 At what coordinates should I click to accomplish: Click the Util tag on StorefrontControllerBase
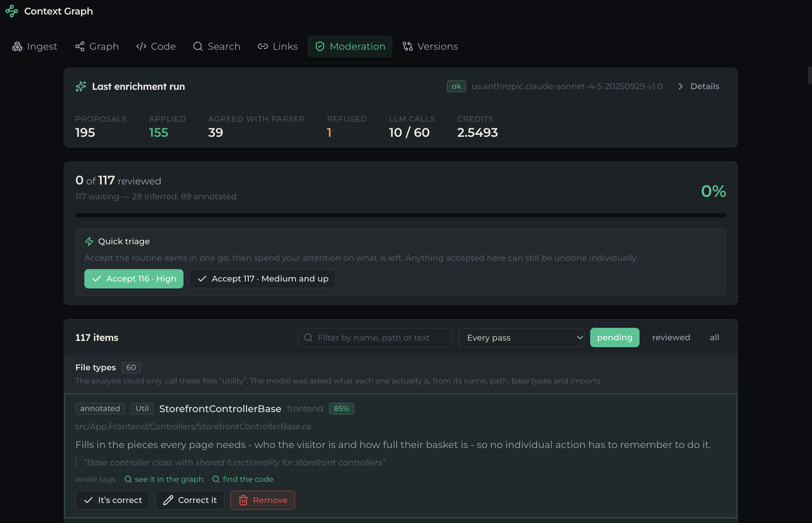(x=142, y=409)
